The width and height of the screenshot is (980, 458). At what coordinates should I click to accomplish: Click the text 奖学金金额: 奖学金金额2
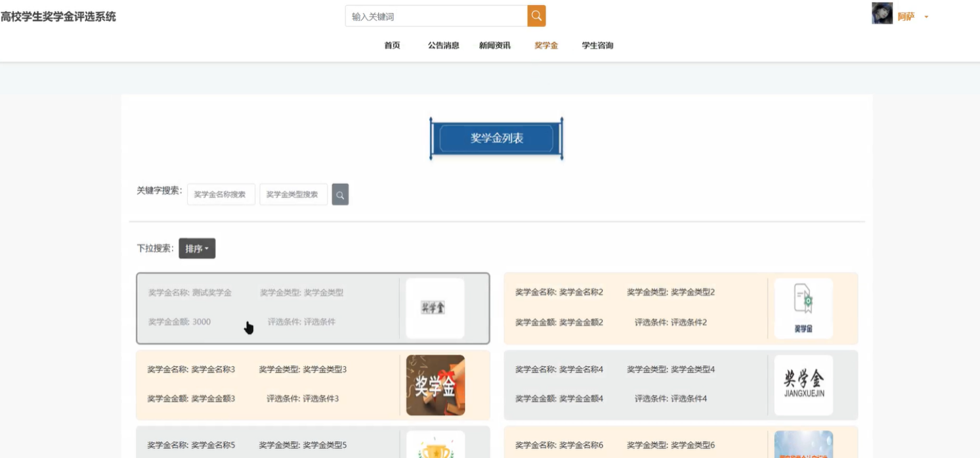559,323
